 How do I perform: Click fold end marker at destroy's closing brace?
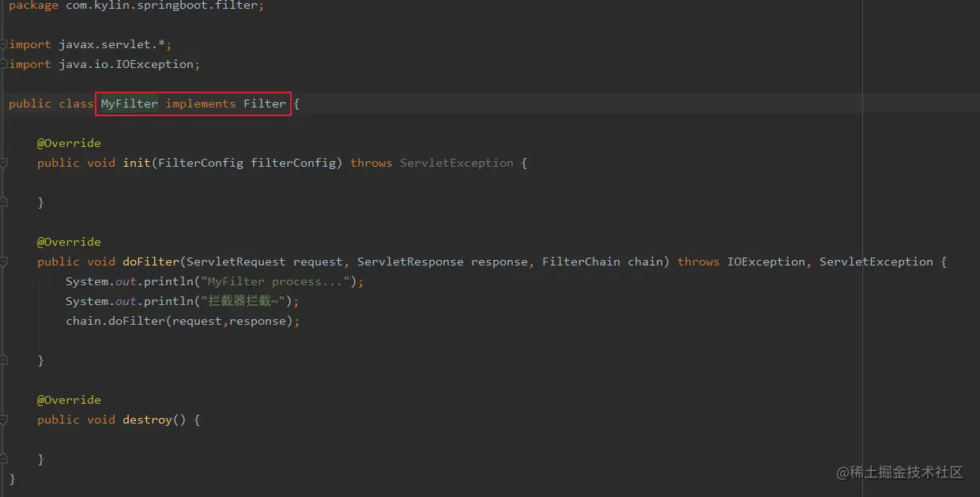point(4,459)
